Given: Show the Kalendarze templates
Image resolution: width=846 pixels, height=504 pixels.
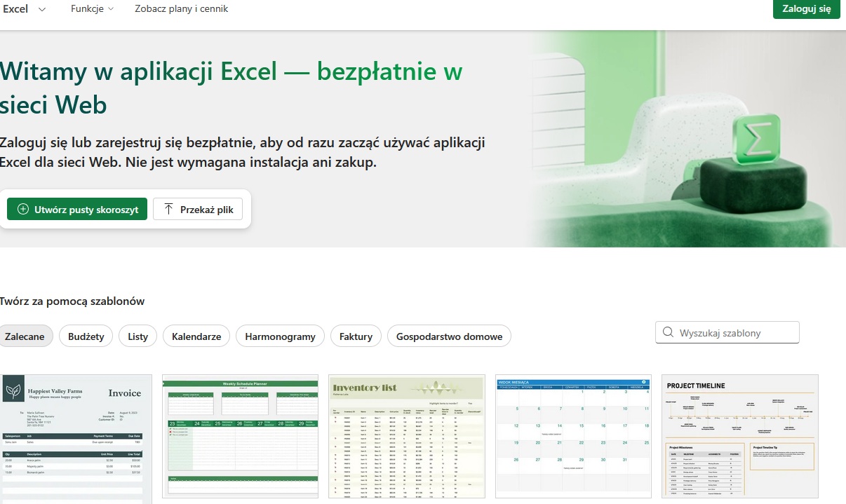Looking at the screenshot, I should click(196, 336).
